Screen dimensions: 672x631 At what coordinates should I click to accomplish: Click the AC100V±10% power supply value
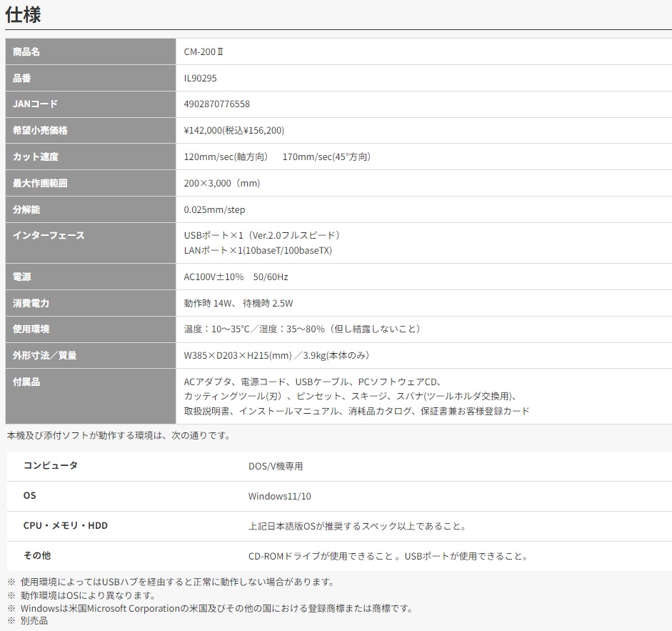(x=236, y=277)
